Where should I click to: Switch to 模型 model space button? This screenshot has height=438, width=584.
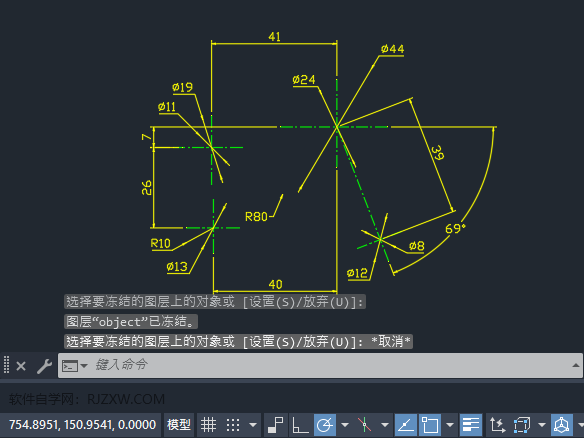(x=179, y=425)
